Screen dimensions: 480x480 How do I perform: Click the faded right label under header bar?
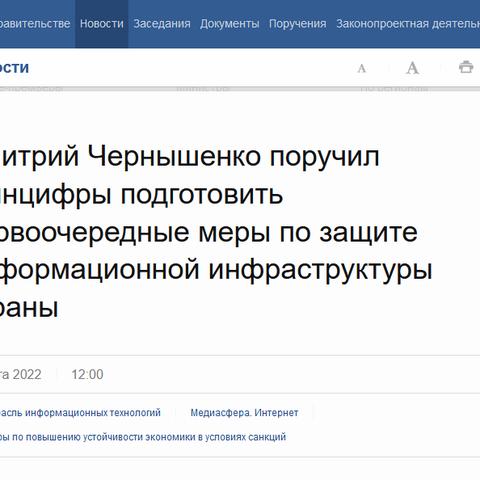tap(394, 89)
